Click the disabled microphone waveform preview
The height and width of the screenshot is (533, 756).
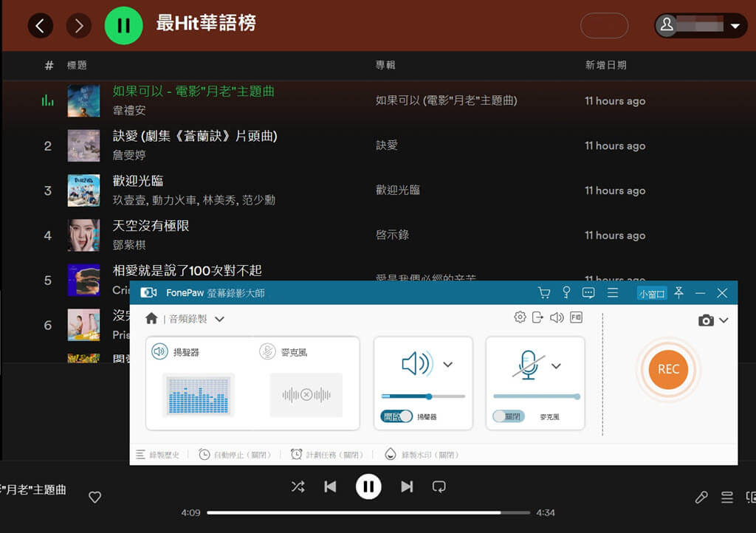coord(306,395)
